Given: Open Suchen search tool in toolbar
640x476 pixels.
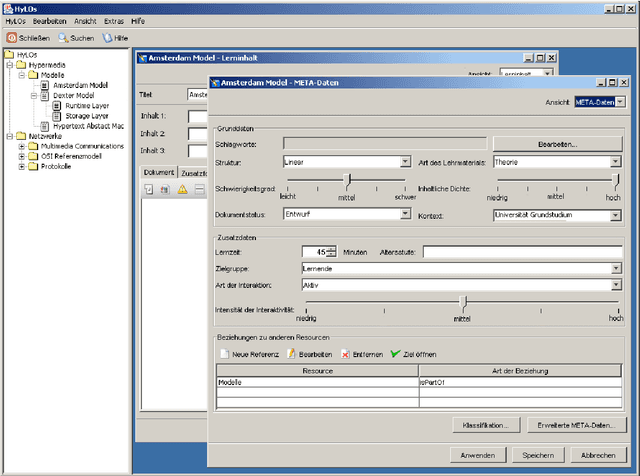Looking at the screenshot, I should pos(63,37).
